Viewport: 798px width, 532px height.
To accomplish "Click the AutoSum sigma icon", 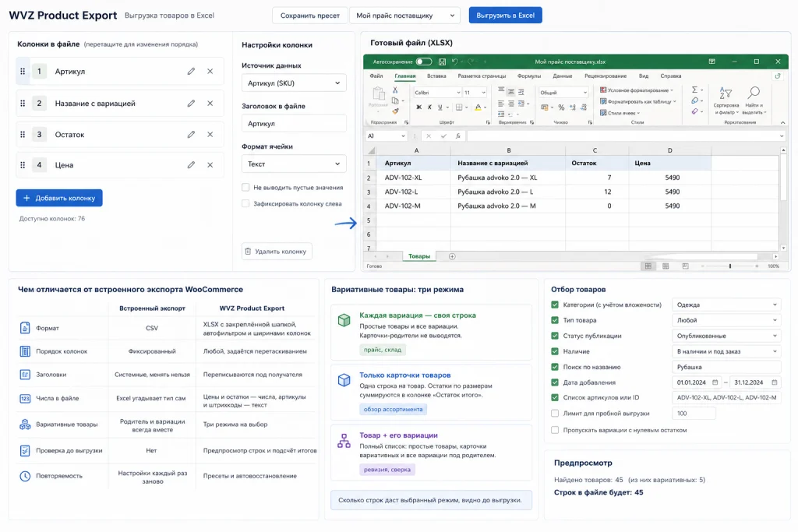I will (694, 90).
